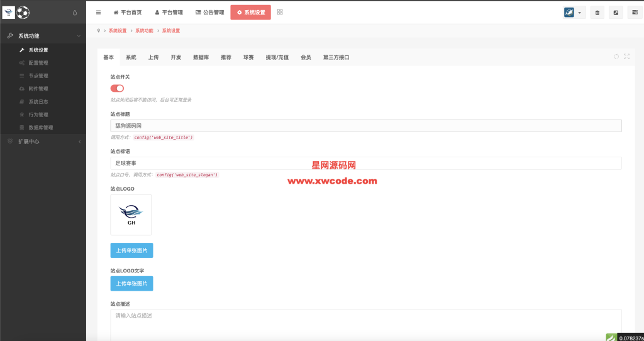The image size is (644, 341).
Task: Click 上传单张图片 button under 站点LOGO
Action: coord(131,250)
